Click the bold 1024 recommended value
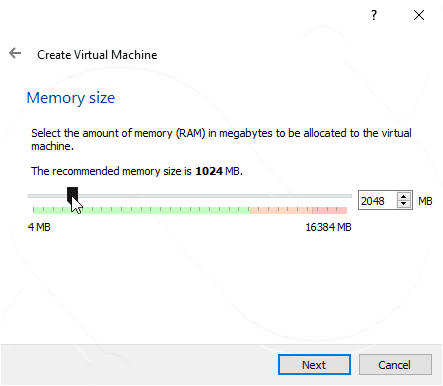443x386 pixels. (x=209, y=171)
